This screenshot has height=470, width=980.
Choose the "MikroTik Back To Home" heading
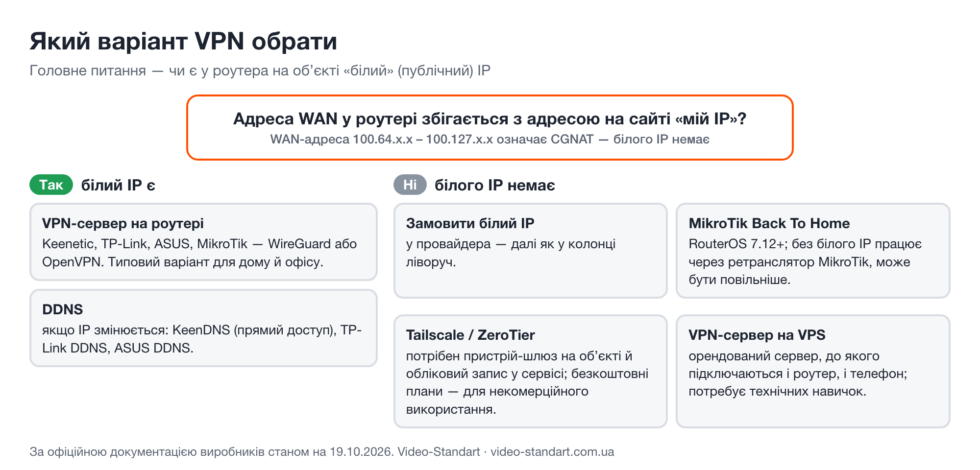[769, 224]
